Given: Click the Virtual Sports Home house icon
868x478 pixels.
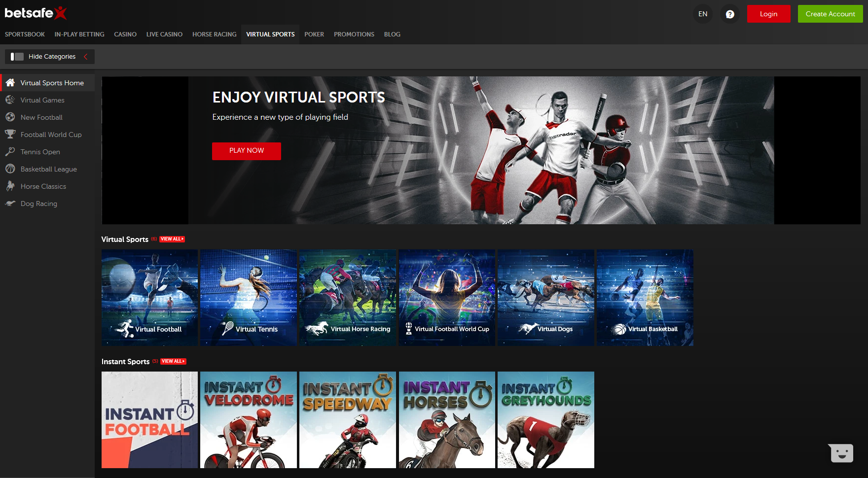Looking at the screenshot, I should [10, 82].
